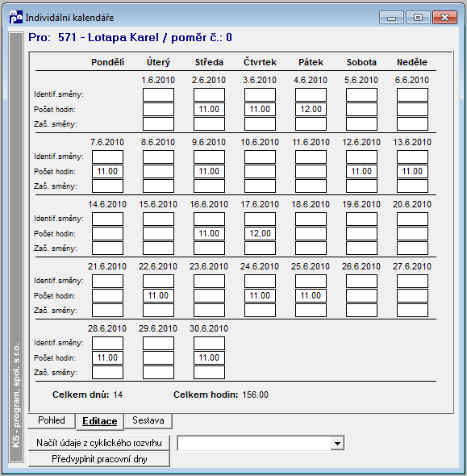Click Počet hodin field for 28.6.2010
This screenshot has height=476, width=467.
(x=107, y=358)
